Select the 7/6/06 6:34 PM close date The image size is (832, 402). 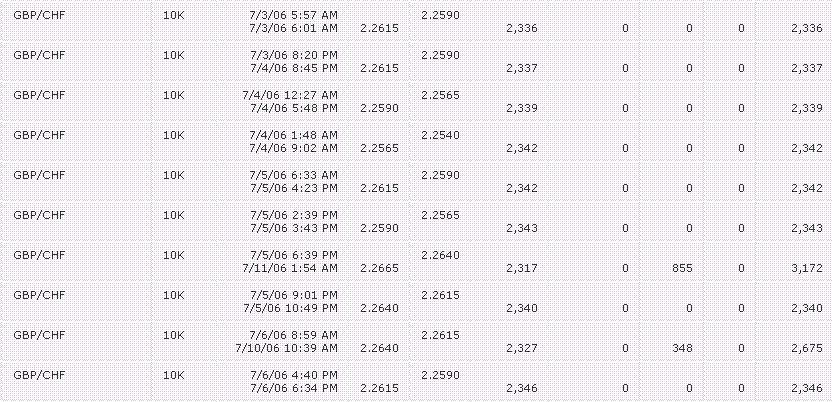click(x=293, y=389)
